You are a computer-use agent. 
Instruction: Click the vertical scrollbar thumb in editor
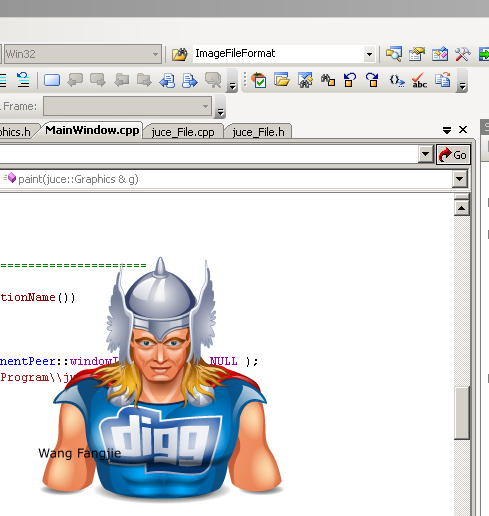point(462,413)
